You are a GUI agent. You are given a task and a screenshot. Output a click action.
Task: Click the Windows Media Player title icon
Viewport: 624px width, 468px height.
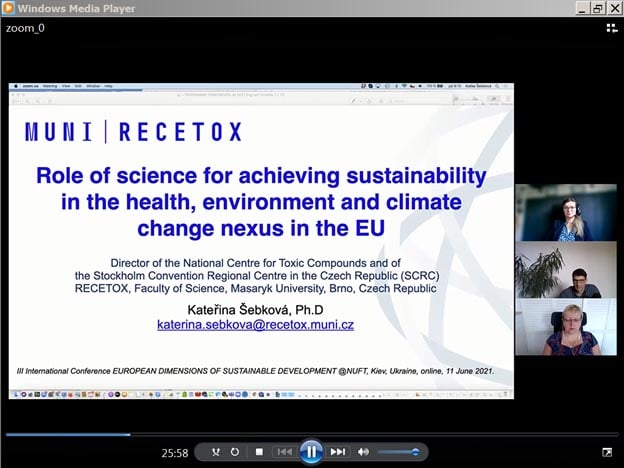[8, 8]
